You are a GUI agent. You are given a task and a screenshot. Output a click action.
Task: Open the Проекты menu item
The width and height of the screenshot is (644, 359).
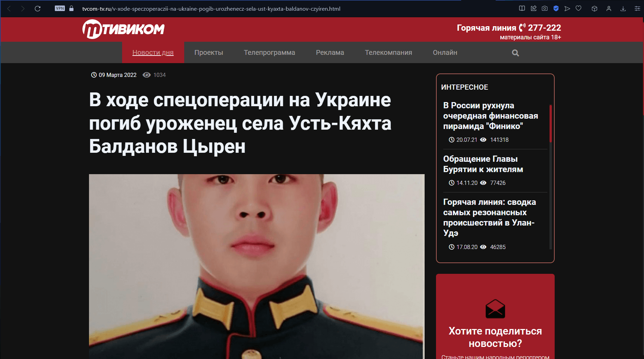pos(209,52)
